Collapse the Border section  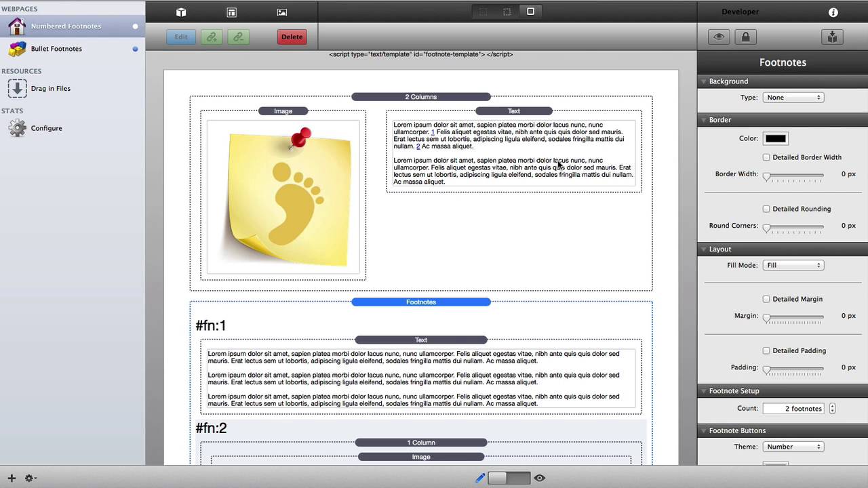pyautogui.click(x=703, y=120)
